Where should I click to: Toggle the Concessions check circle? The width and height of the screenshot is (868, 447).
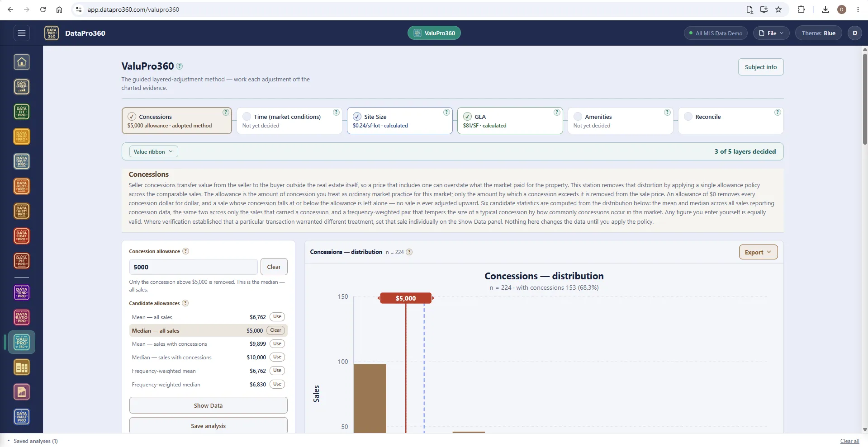(x=132, y=117)
